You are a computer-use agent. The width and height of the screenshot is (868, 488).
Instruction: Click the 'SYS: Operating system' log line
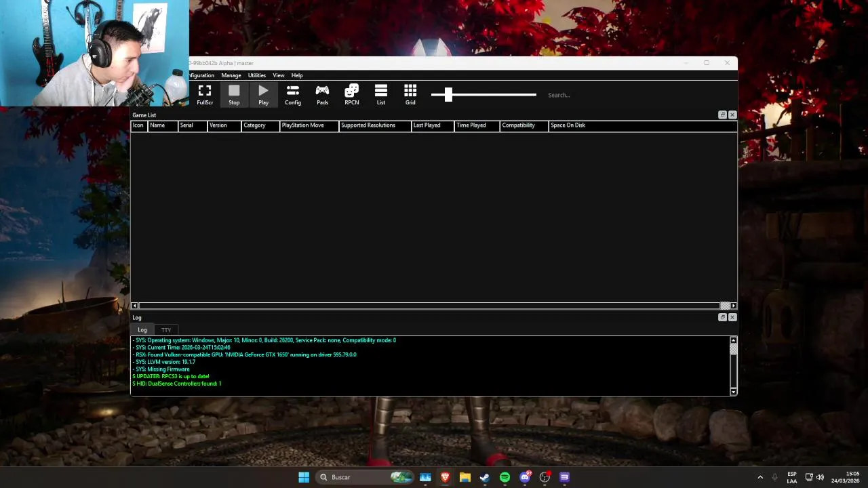click(x=264, y=340)
